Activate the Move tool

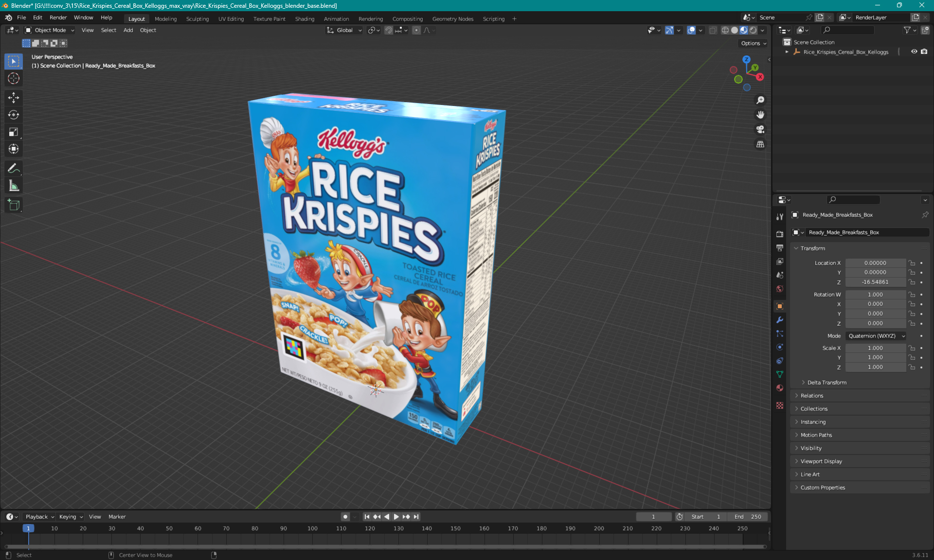(14, 98)
